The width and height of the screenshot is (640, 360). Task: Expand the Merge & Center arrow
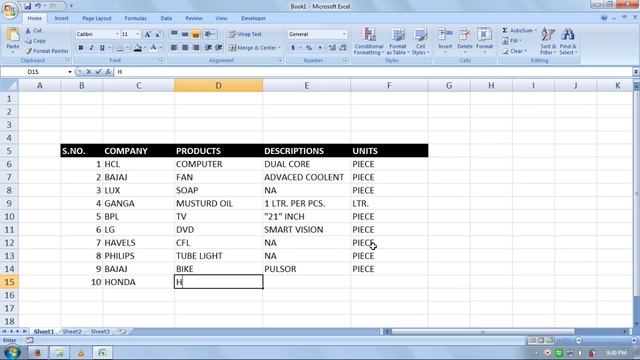click(x=279, y=48)
